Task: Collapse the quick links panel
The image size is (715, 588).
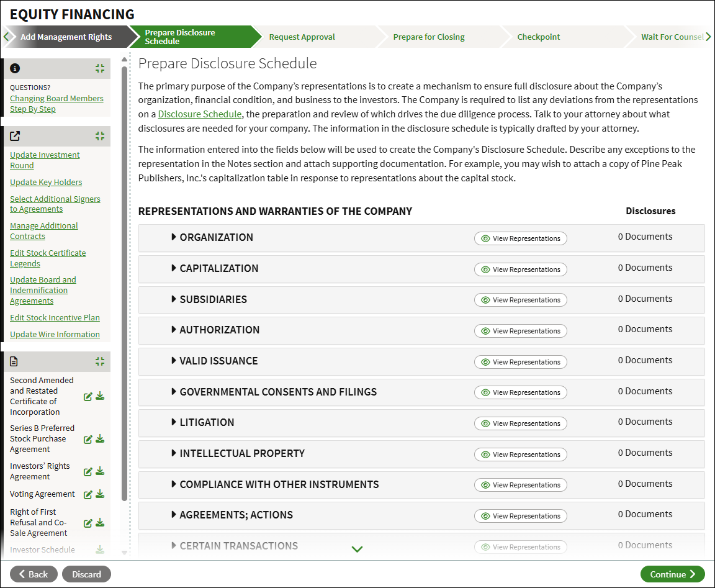Action: 100,136
